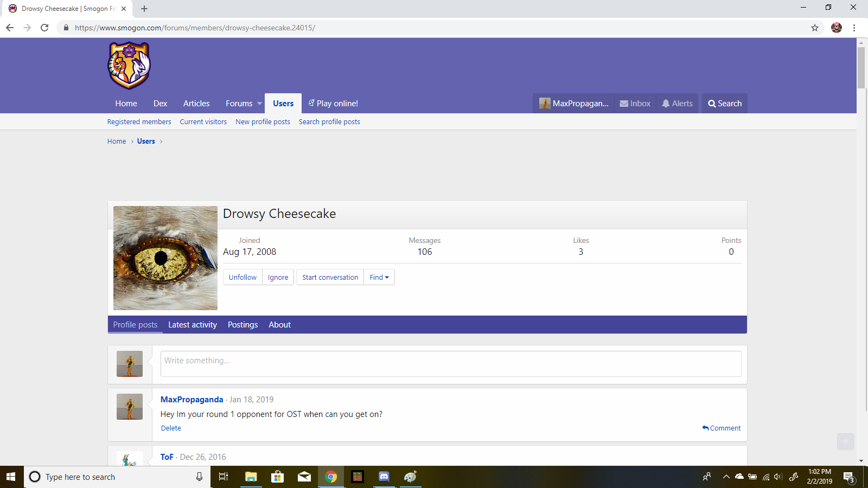The image size is (868, 488).
Task: Open the Postings tab
Action: pos(242,325)
